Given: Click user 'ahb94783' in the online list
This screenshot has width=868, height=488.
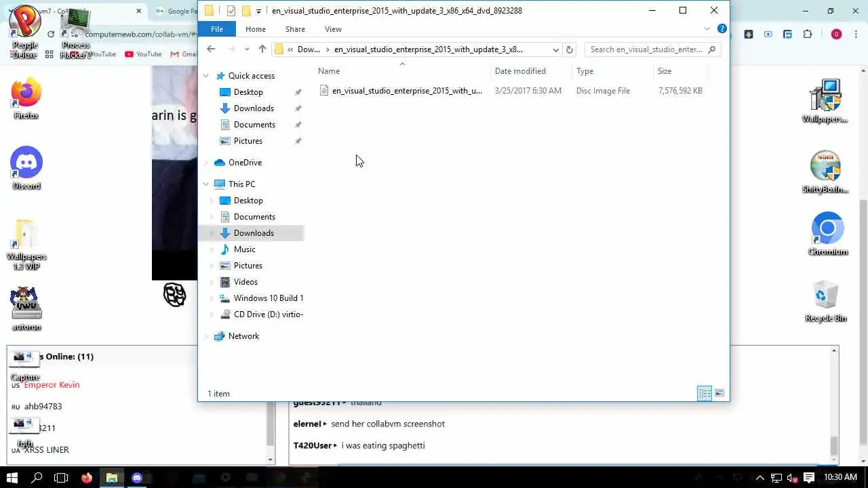Looking at the screenshot, I should 43,407.
